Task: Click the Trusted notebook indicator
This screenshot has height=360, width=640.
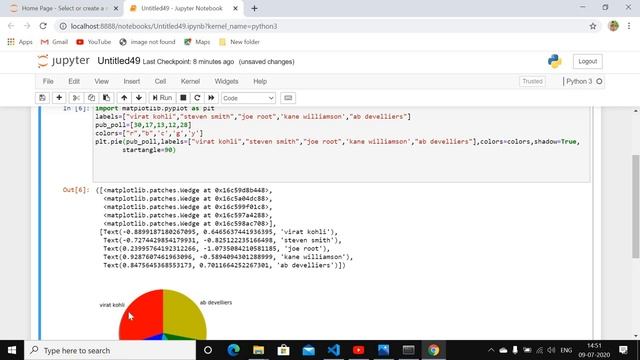Action: (532, 81)
